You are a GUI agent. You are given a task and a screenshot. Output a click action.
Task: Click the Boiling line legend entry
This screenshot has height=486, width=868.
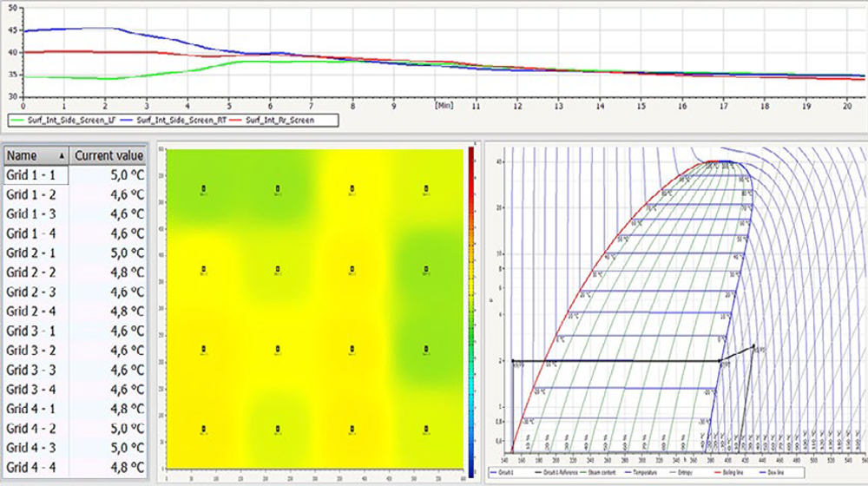[x=729, y=473]
